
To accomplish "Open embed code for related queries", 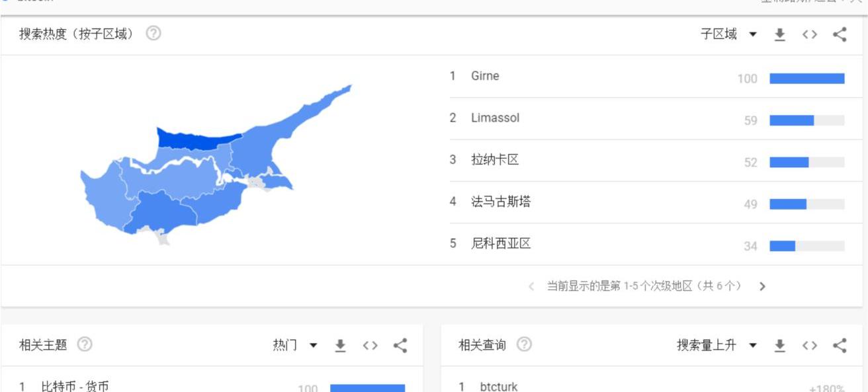I will click(810, 345).
